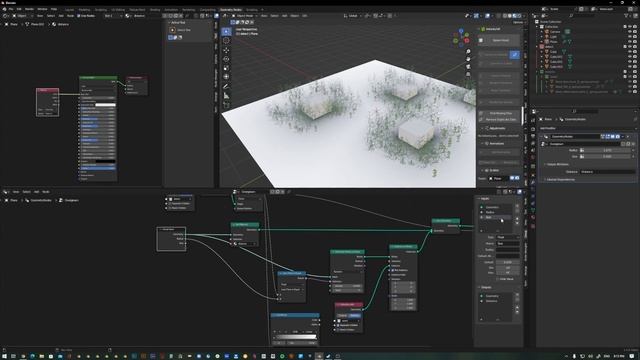Open the World properties tab
640x360 pixels.
click(533, 158)
